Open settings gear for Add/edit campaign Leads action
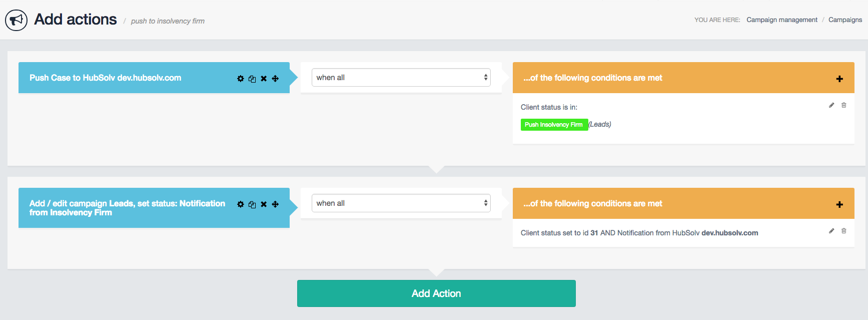 (x=241, y=204)
